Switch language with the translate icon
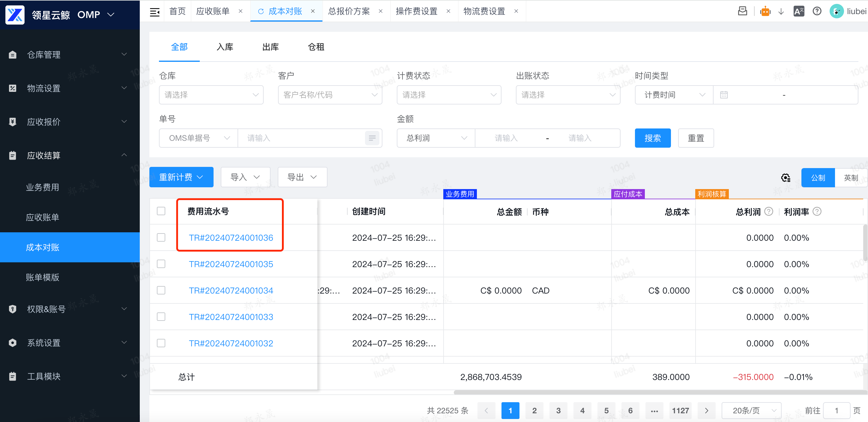 click(799, 11)
